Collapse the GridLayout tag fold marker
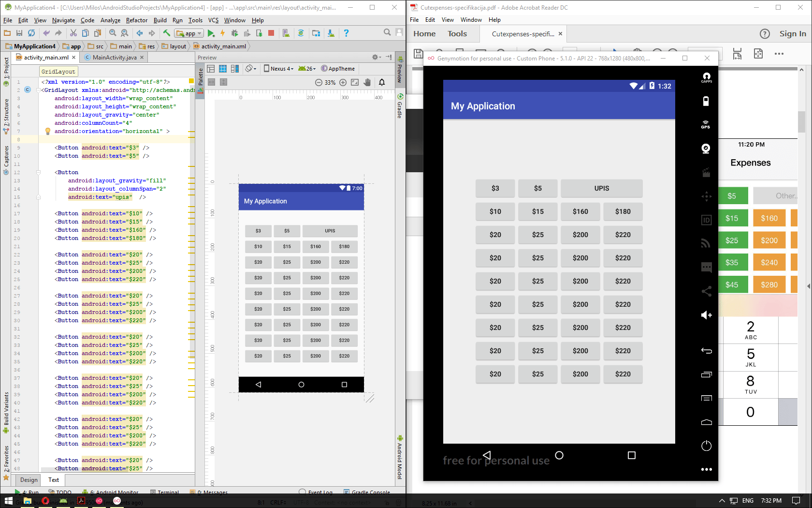The image size is (812, 508). (x=38, y=90)
